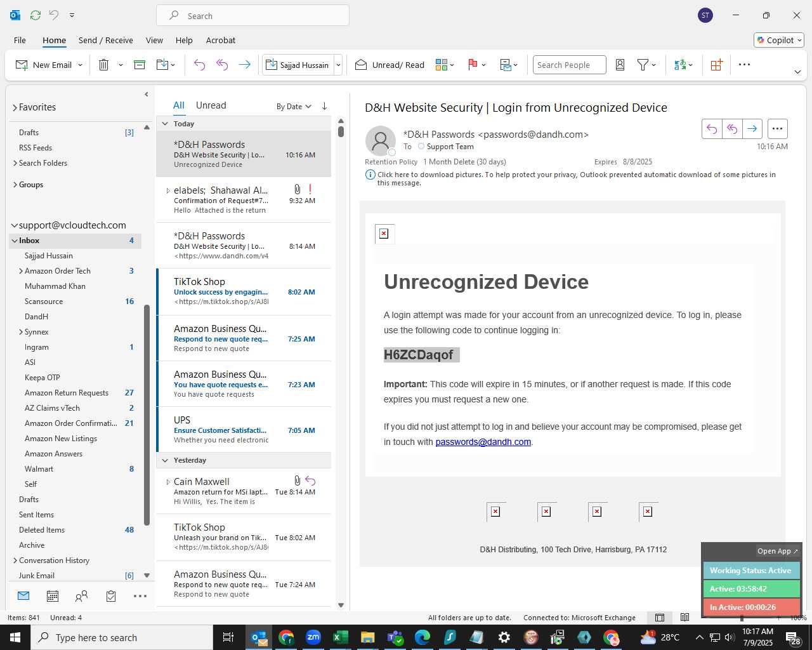Switch to Tasks view icon
The image size is (812, 650).
point(111,596)
